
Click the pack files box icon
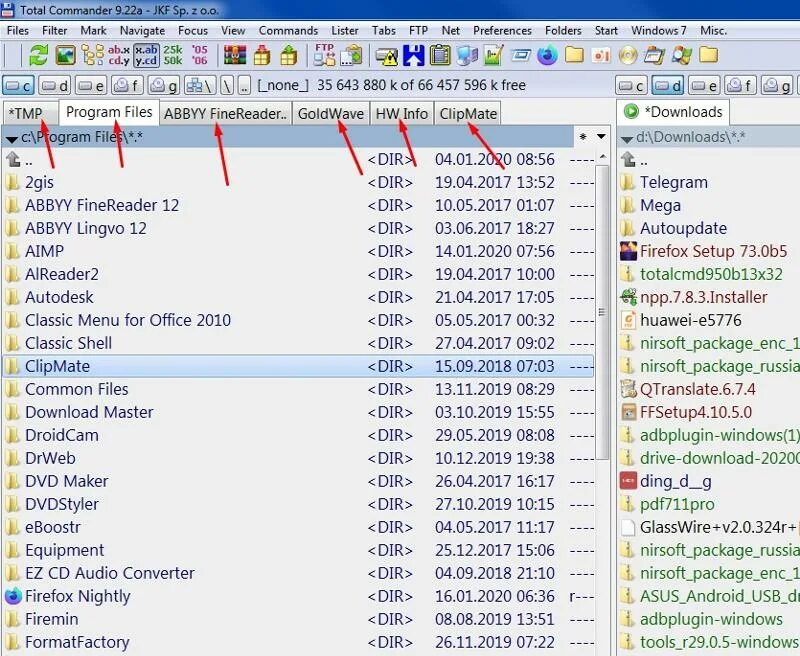[x=262, y=55]
